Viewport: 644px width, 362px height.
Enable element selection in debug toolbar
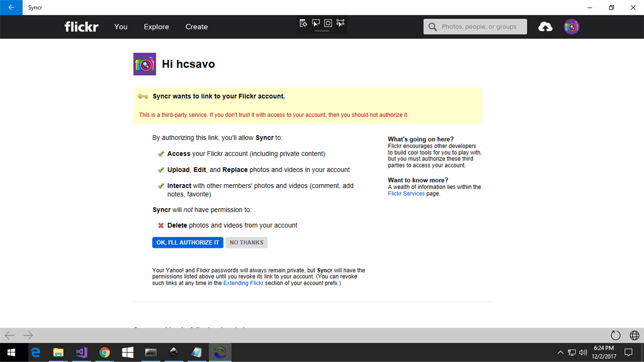[316, 23]
